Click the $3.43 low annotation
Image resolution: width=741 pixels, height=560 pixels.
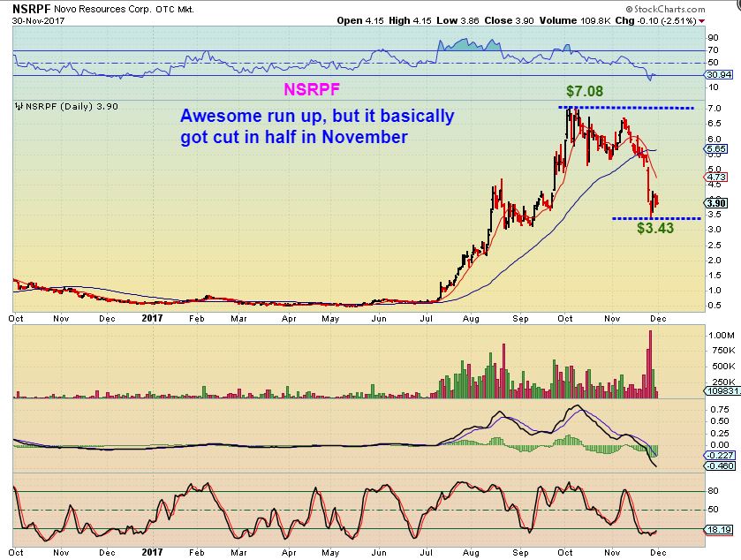pos(655,228)
